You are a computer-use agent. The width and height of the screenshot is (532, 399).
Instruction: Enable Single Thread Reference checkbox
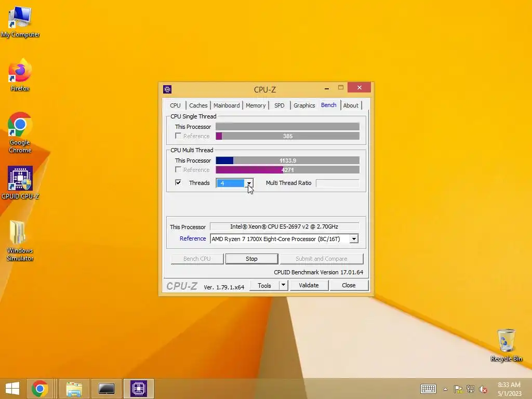coord(178,136)
